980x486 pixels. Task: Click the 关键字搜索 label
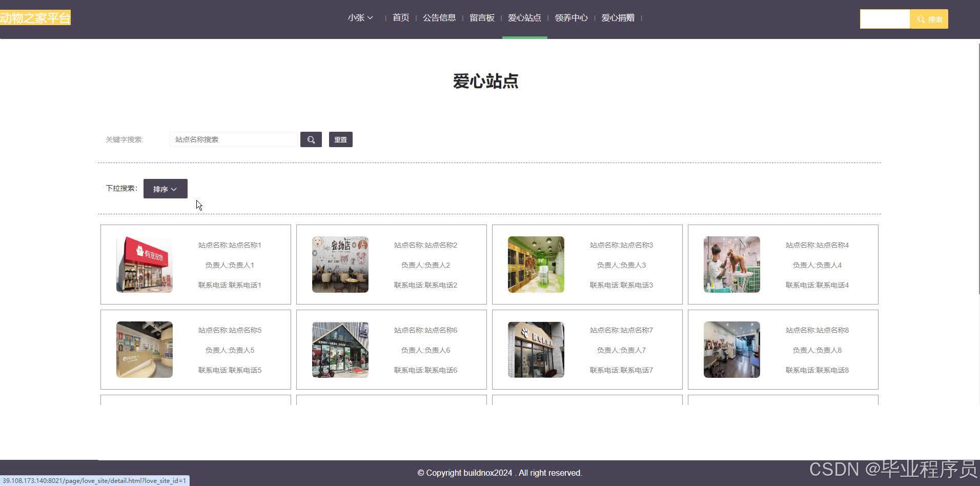click(124, 139)
